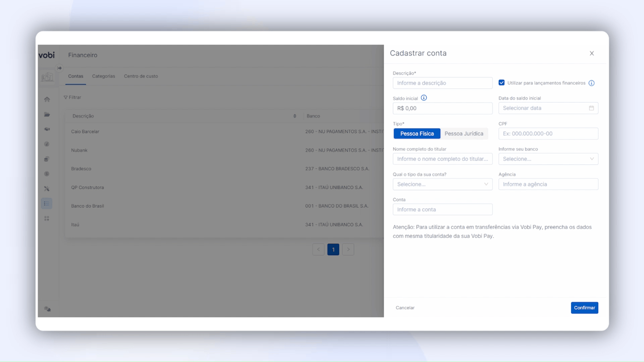Expand the sidebar with the arrow toggle

(59, 68)
